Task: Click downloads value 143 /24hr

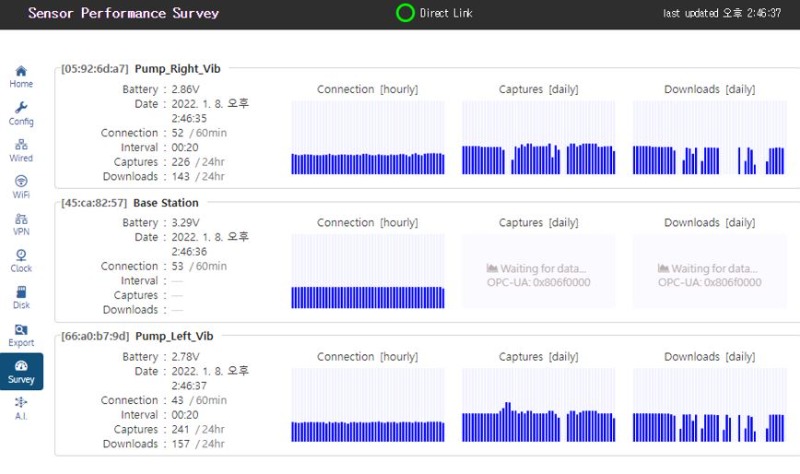Action: (x=198, y=177)
